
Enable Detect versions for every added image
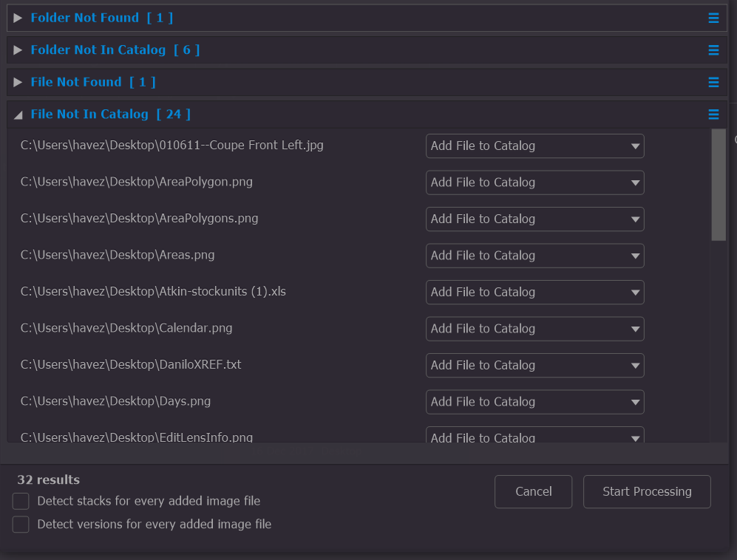[21, 525]
